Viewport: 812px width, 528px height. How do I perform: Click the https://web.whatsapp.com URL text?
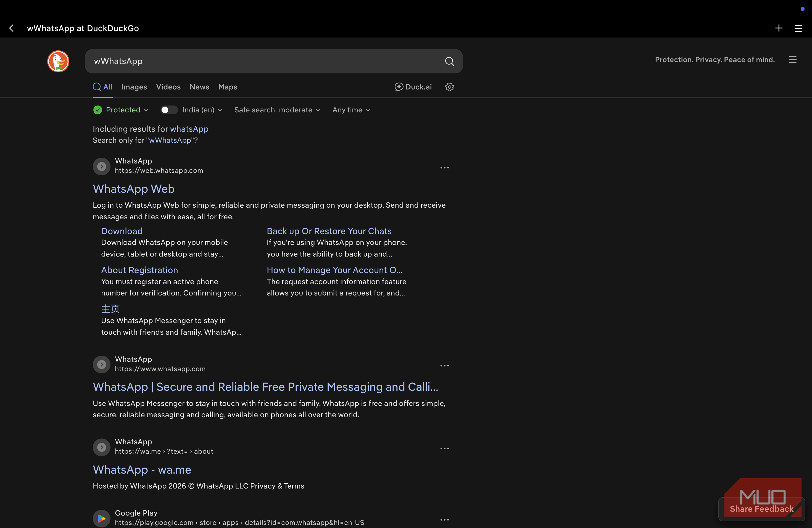pos(159,171)
